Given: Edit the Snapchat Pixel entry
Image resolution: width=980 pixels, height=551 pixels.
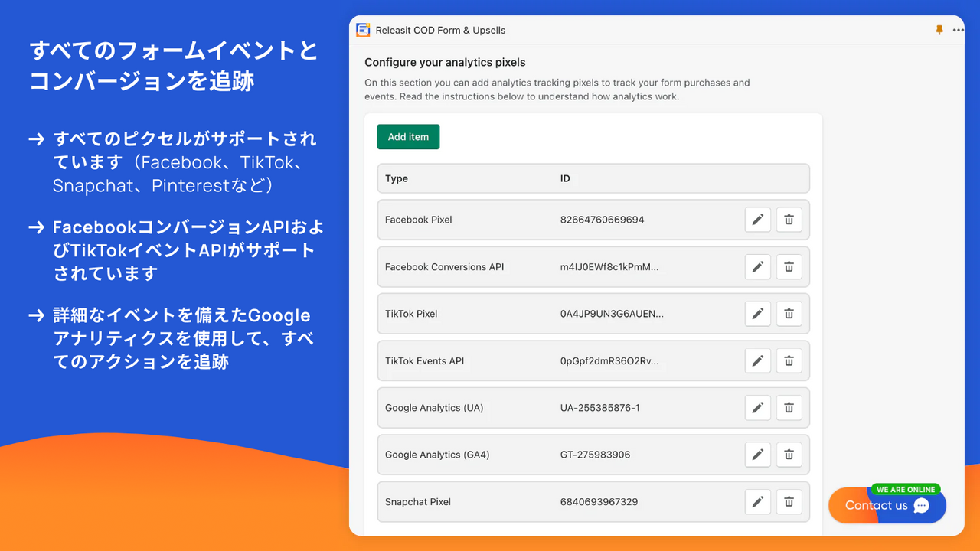Looking at the screenshot, I should click(x=758, y=502).
